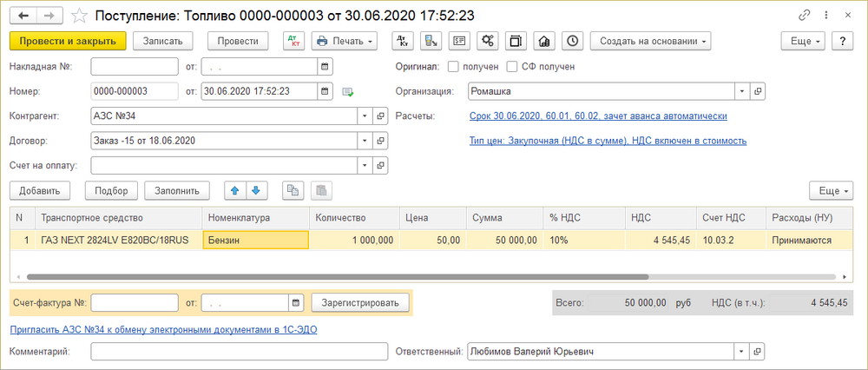Show Дт/Кт postings of the document
The image size is (868, 370).
293,41
